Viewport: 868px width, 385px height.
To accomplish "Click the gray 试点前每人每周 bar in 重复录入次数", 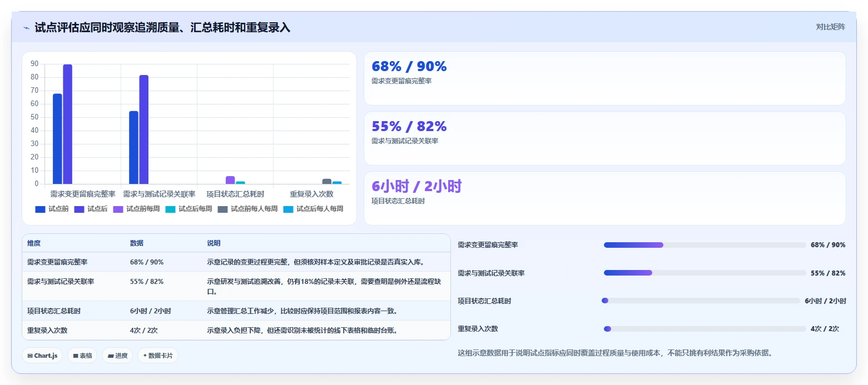I will point(327,181).
